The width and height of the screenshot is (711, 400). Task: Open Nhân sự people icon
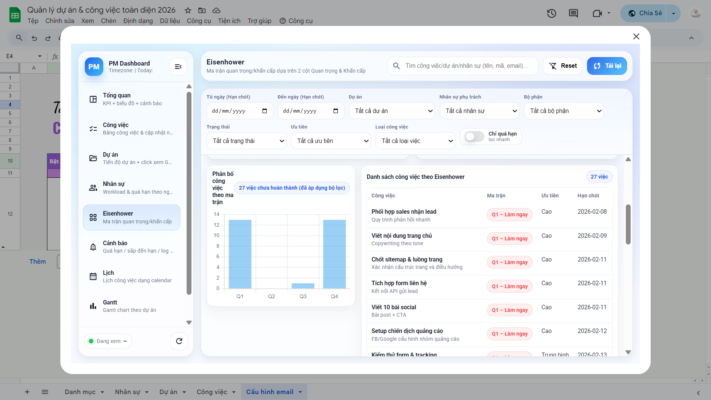[93, 187]
